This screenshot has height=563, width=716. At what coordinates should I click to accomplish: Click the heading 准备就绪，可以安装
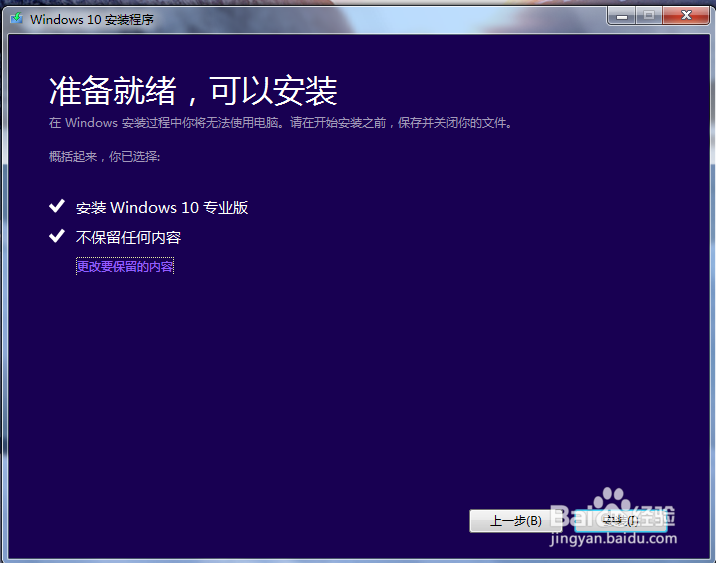tap(193, 90)
